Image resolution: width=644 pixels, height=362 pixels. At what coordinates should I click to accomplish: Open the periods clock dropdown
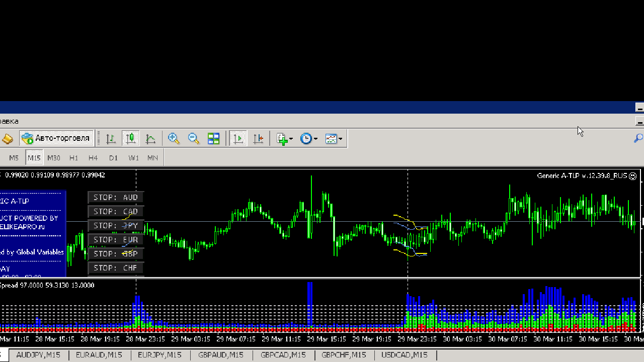[x=308, y=138]
